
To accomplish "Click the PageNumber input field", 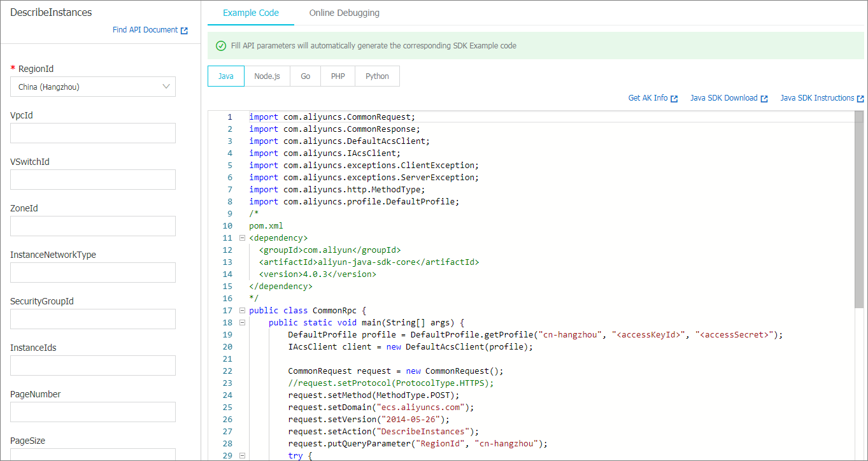I will click(x=93, y=412).
